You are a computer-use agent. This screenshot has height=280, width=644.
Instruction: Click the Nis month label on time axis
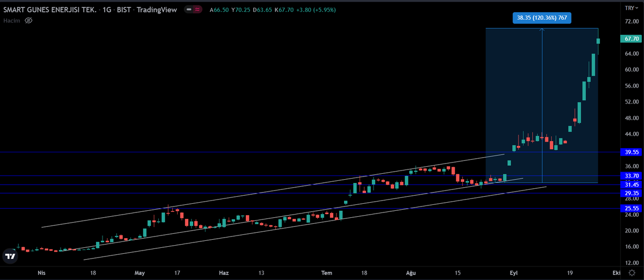point(41,273)
